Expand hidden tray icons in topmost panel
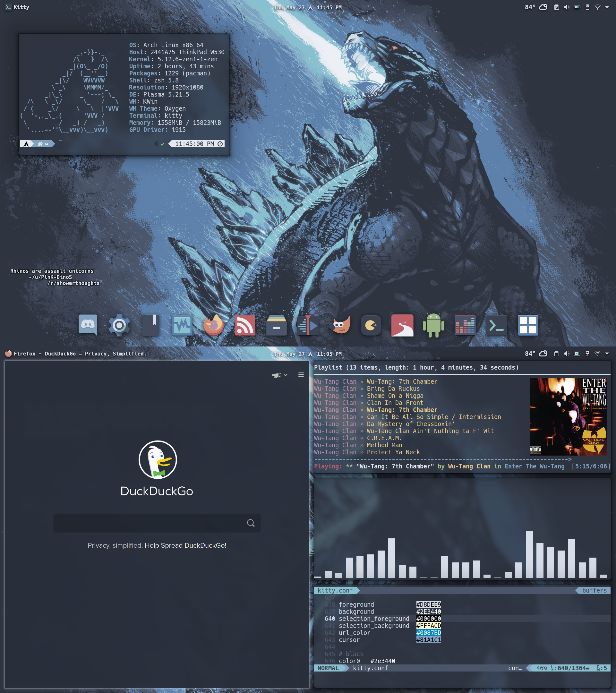Image resolution: width=616 pixels, height=693 pixels. [x=607, y=7]
